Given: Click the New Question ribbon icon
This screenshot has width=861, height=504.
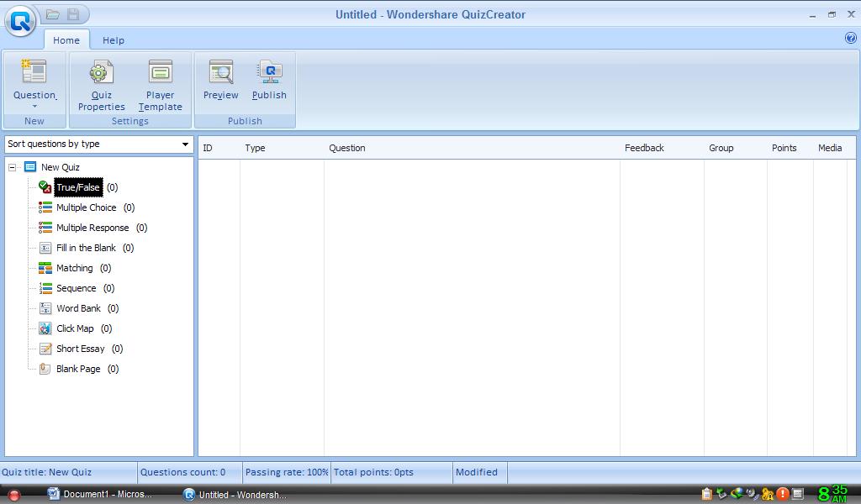Looking at the screenshot, I should (34, 71).
